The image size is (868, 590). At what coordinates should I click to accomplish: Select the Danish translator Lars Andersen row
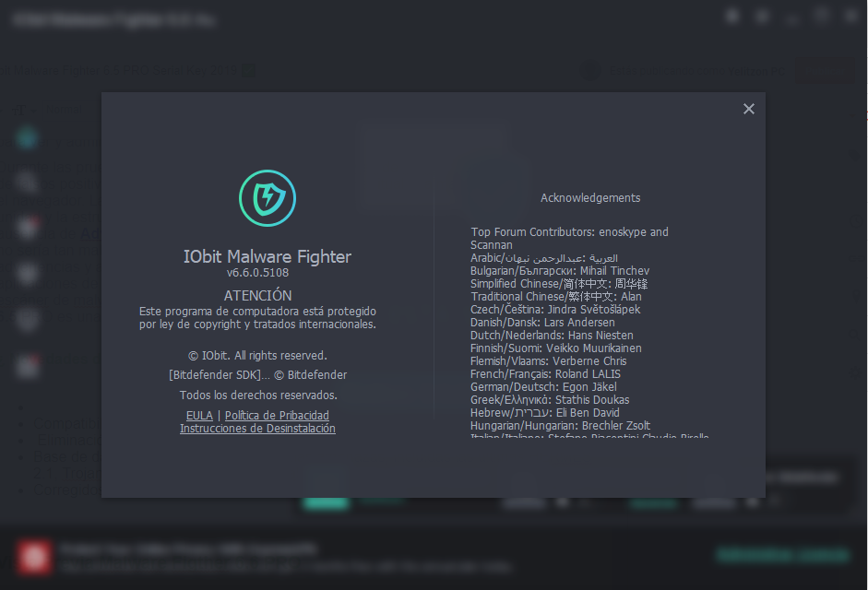[542, 322]
